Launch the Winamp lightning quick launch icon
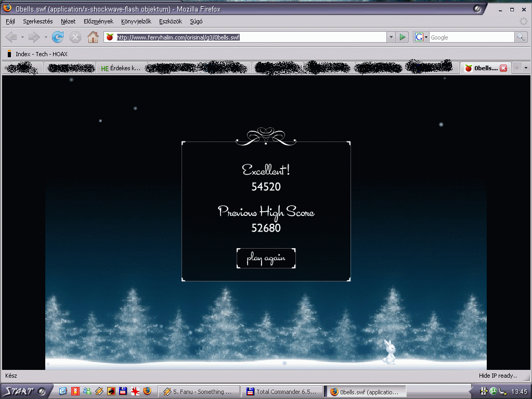Screen dimensions: 532x399 99,391
